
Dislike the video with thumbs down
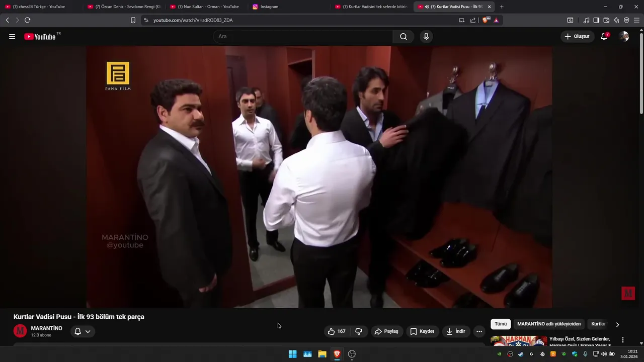(359, 331)
